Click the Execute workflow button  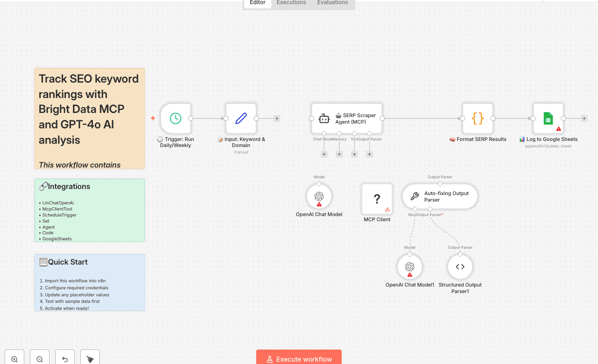point(299,359)
